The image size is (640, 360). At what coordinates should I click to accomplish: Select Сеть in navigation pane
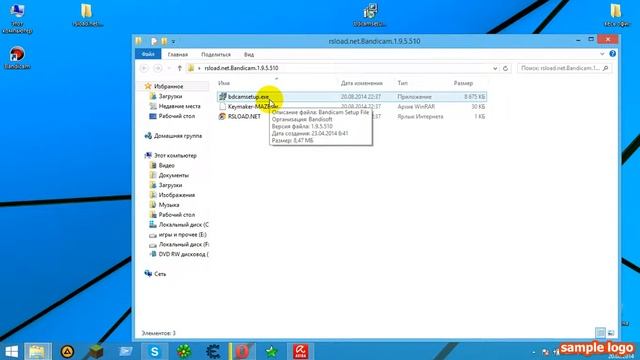(x=160, y=274)
